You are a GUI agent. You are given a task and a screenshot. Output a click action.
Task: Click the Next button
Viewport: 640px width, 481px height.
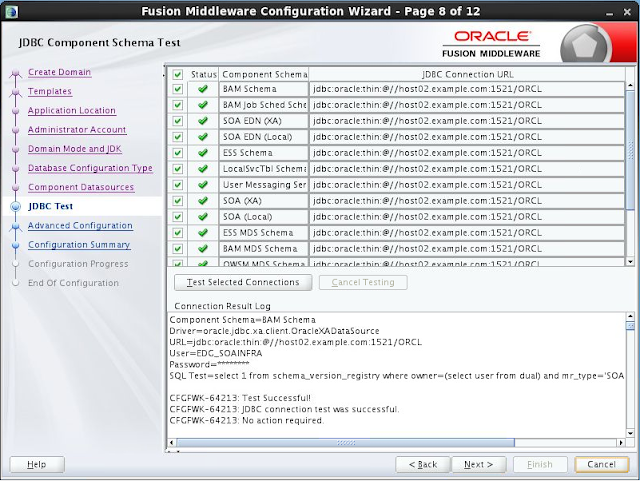coord(479,465)
